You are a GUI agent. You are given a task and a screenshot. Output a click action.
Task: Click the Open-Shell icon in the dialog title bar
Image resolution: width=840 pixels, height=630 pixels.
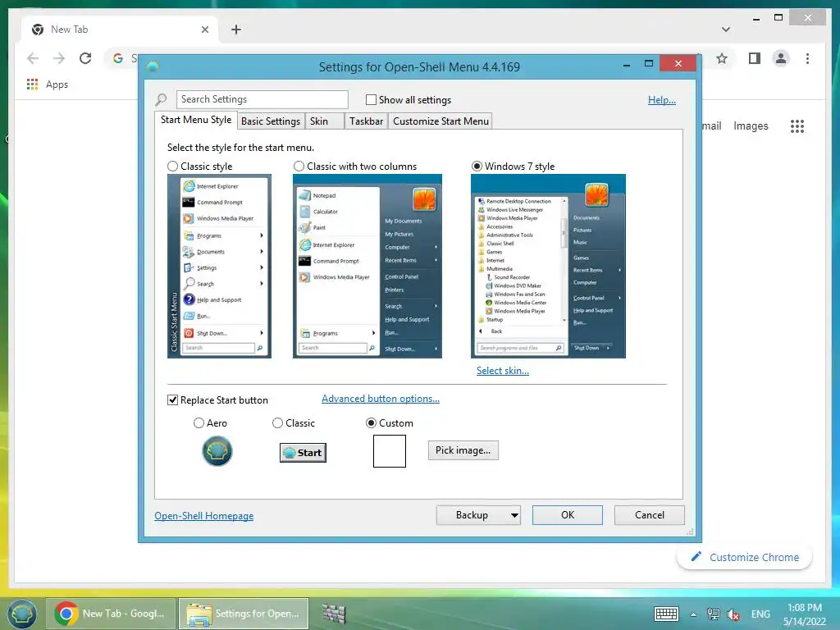tap(153, 66)
